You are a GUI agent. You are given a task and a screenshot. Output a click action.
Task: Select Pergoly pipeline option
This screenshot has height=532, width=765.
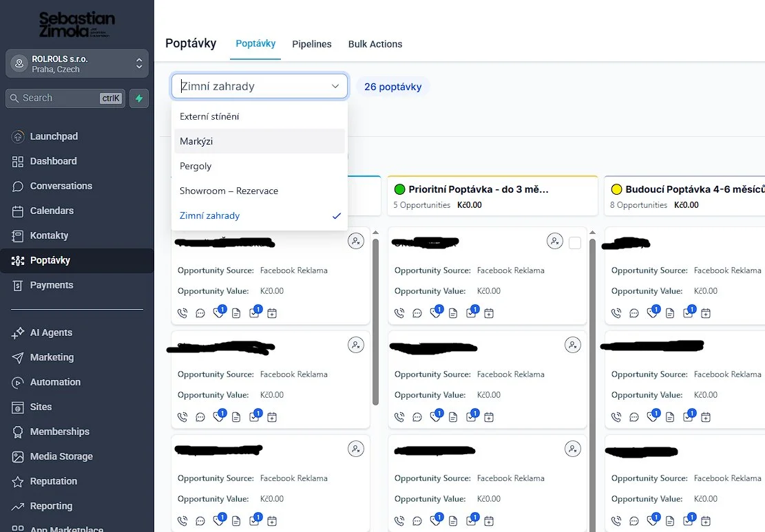tap(259, 167)
